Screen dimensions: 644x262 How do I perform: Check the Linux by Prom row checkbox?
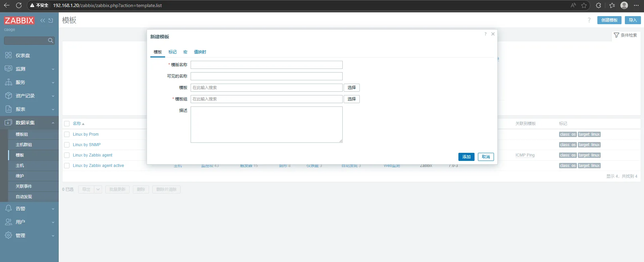coord(67,134)
